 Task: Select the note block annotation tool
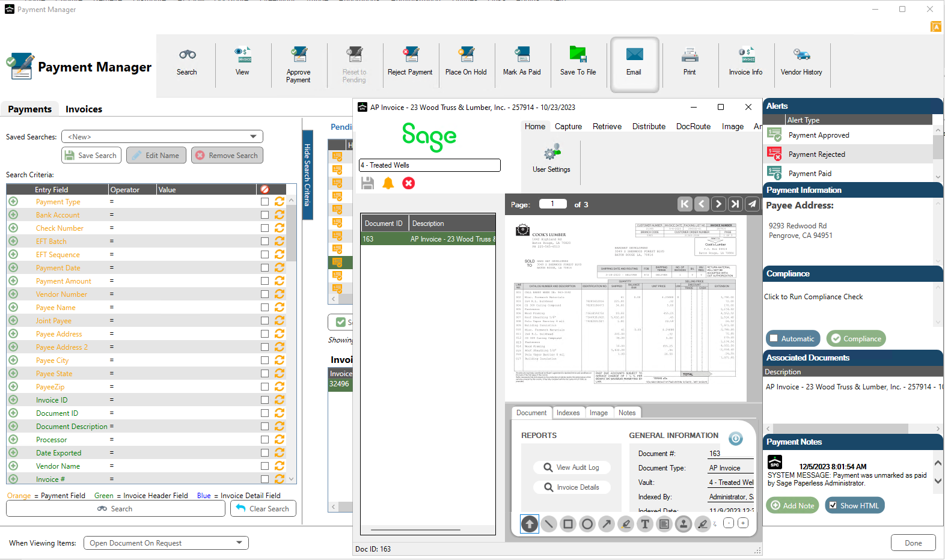tap(664, 524)
